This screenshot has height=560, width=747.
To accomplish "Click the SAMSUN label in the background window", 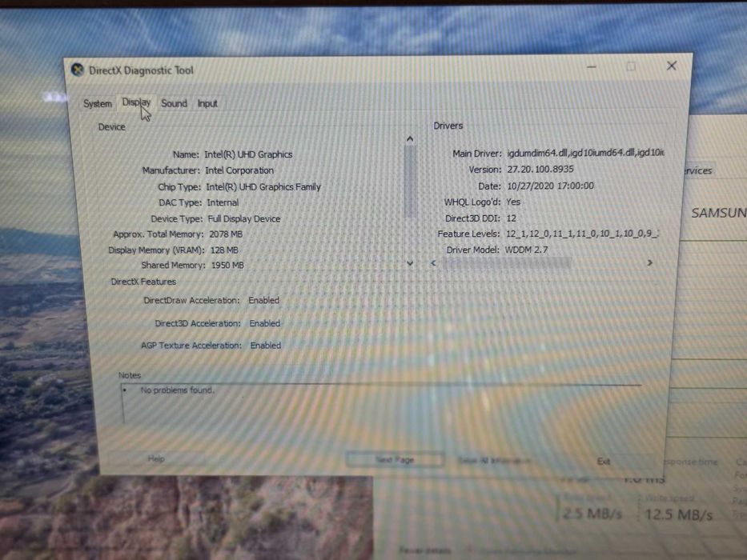I will pyautogui.click(x=719, y=212).
